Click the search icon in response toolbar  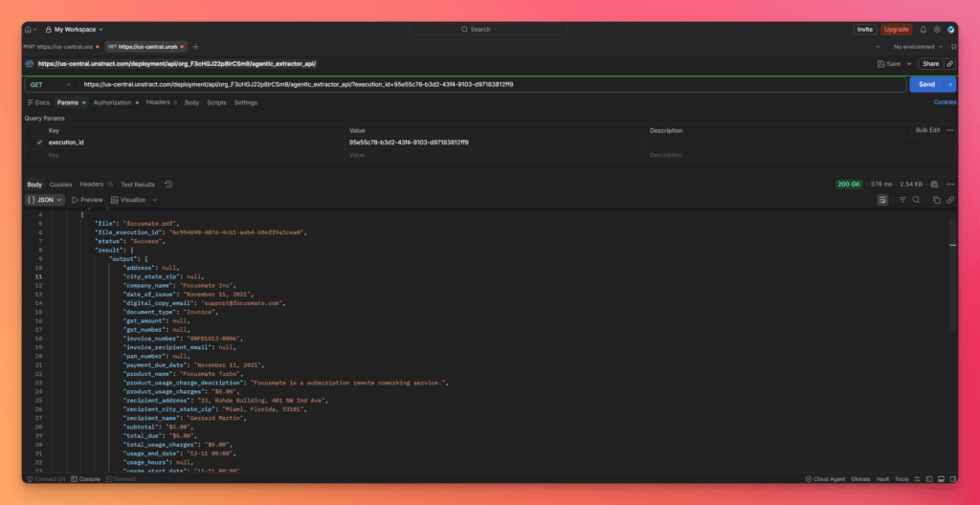(x=916, y=200)
